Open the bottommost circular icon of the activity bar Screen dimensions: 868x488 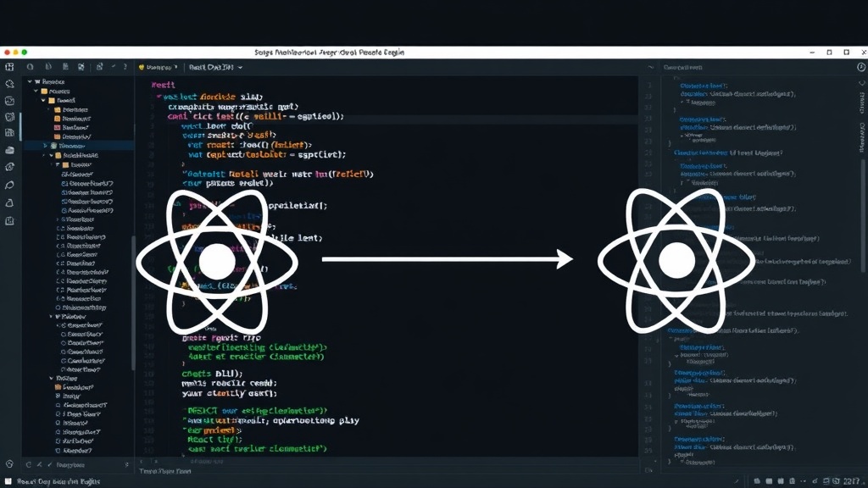click(9, 464)
